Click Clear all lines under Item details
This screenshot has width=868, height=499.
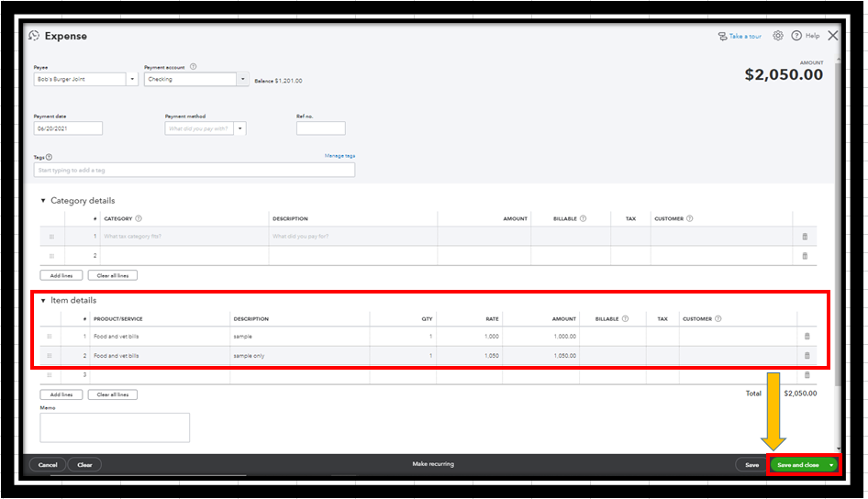point(112,394)
